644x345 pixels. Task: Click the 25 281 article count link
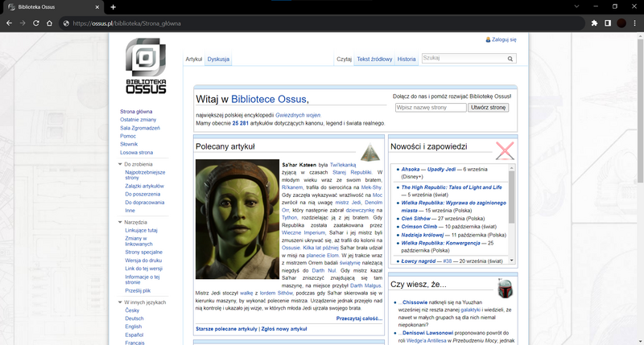tap(240, 123)
